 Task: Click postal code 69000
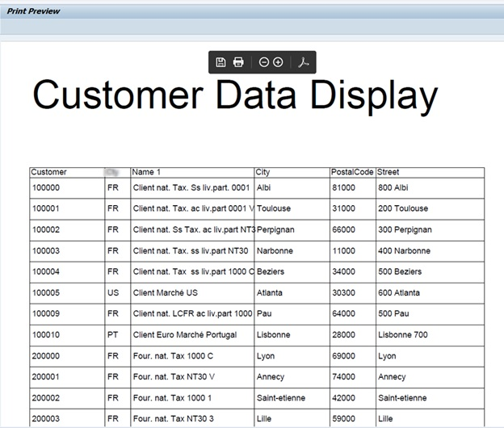tap(343, 355)
